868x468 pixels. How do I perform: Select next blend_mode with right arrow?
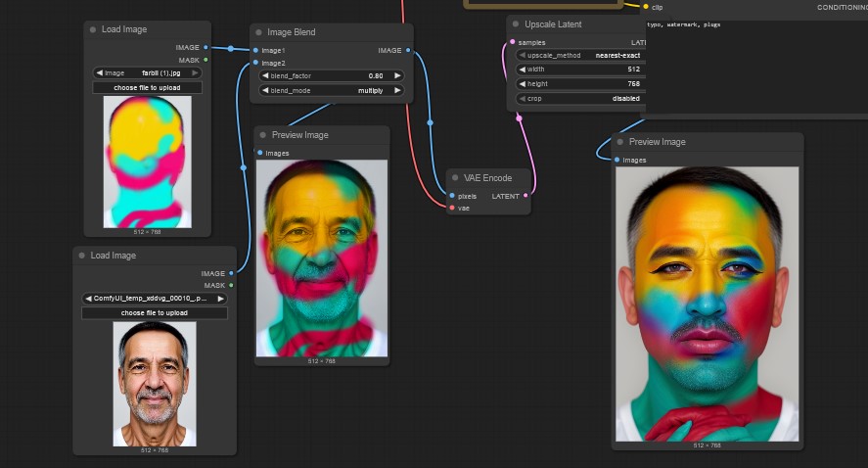point(397,90)
